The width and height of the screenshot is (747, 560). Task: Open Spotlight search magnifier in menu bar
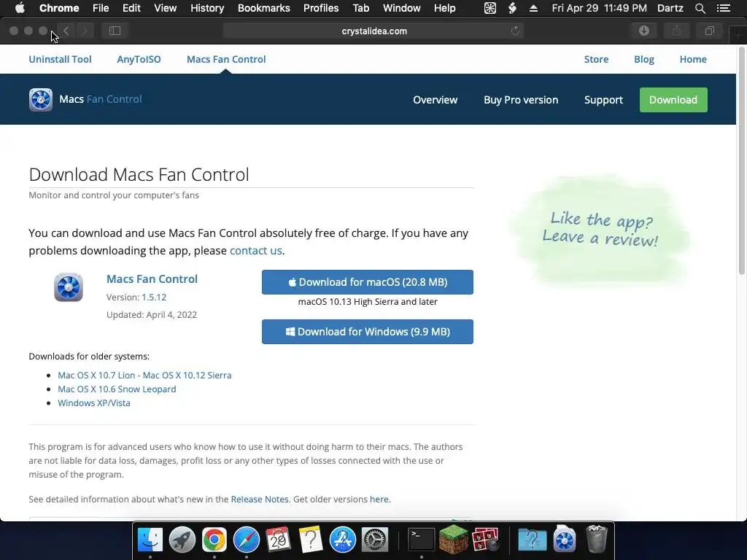tap(700, 8)
